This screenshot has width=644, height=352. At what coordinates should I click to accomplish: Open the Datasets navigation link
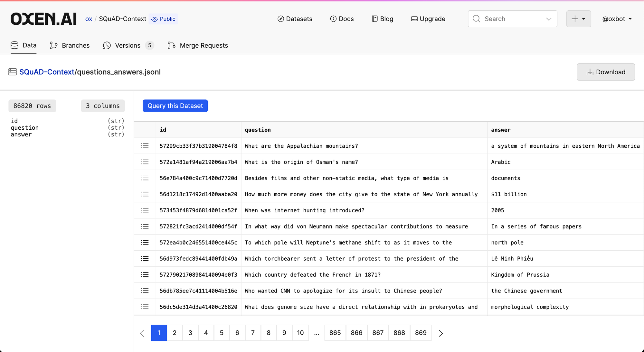point(295,19)
